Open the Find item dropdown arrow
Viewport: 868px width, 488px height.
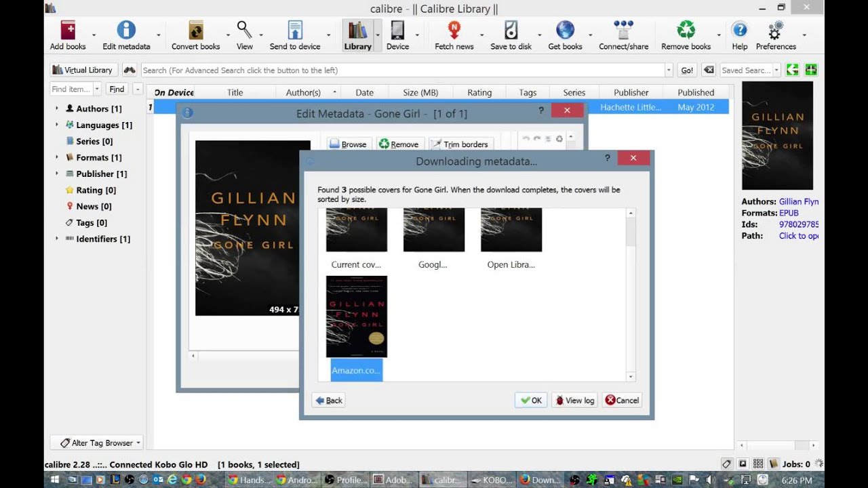[97, 89]
